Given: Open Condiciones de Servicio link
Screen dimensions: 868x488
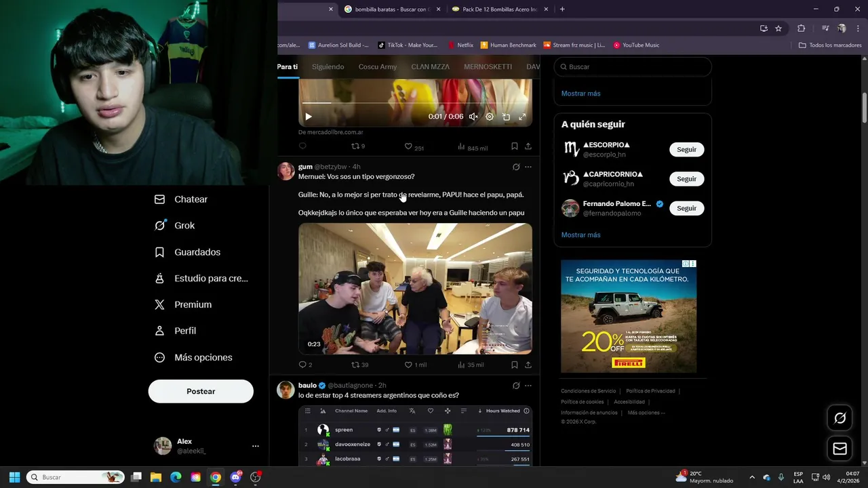Looking at the screenshot, I should point(589,391).
